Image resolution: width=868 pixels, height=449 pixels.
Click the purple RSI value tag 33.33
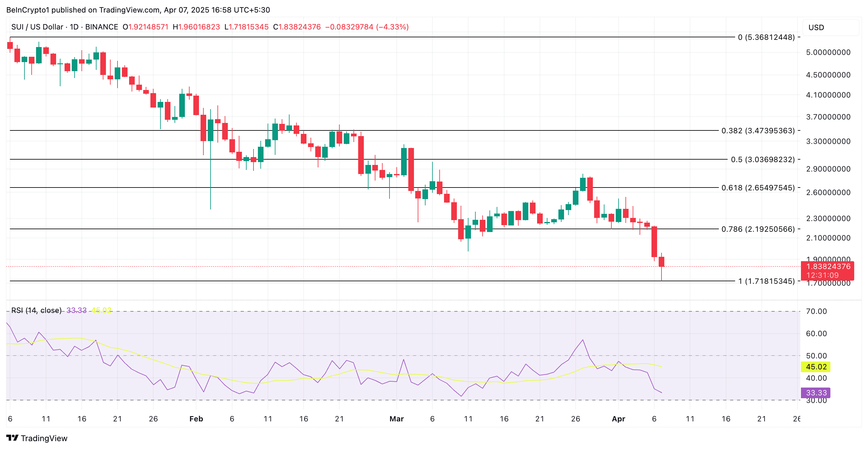pos(816,393)
